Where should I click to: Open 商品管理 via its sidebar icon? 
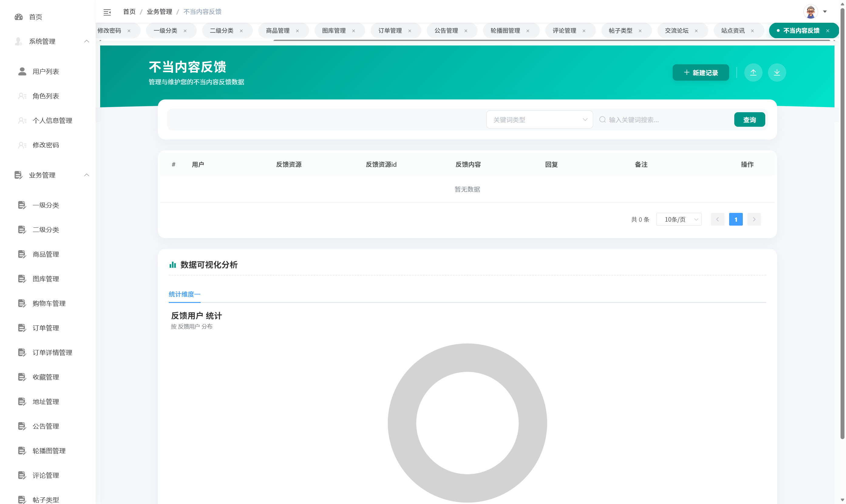coord(22,254)
